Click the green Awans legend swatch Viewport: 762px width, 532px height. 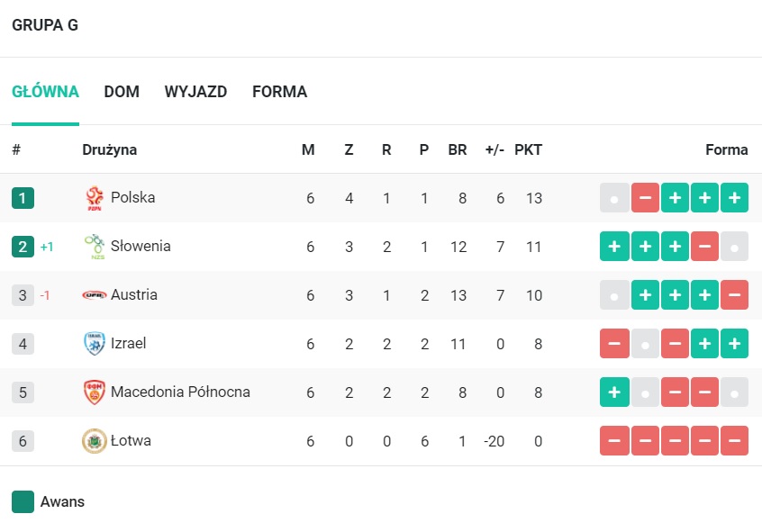(23, 502)
